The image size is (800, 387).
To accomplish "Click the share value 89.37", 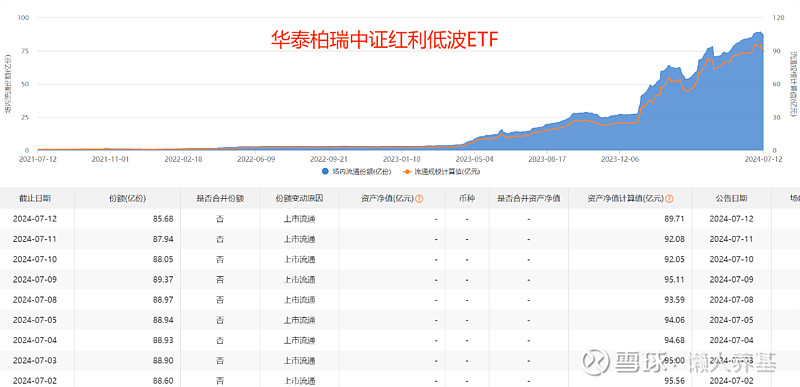I will click(x=162, y=279).
